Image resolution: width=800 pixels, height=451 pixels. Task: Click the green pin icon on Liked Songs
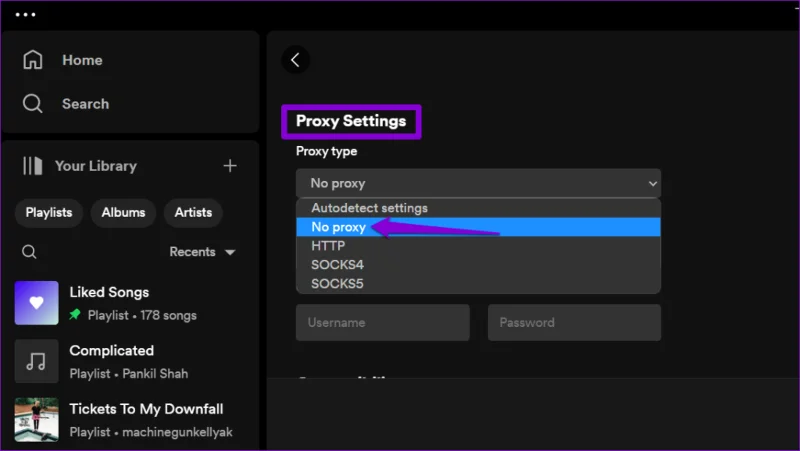[75, 314]
